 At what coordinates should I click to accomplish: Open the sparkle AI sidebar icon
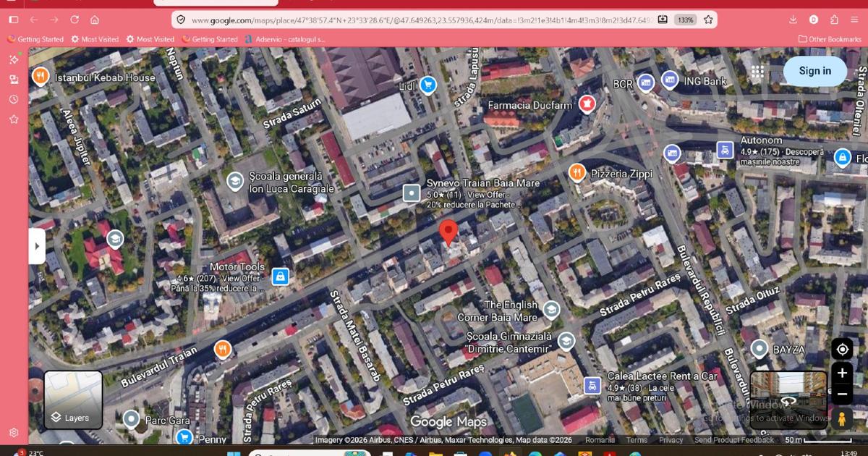(14, 59)
